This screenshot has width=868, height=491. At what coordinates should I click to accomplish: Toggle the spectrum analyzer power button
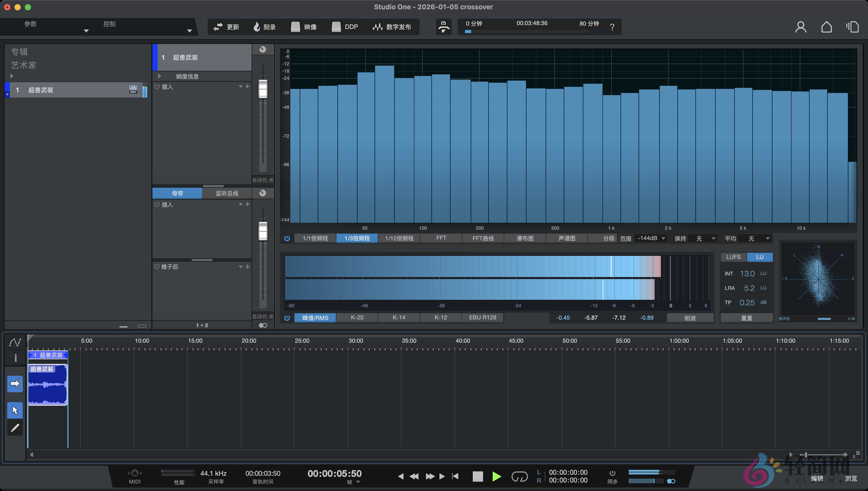pos(287,238)
